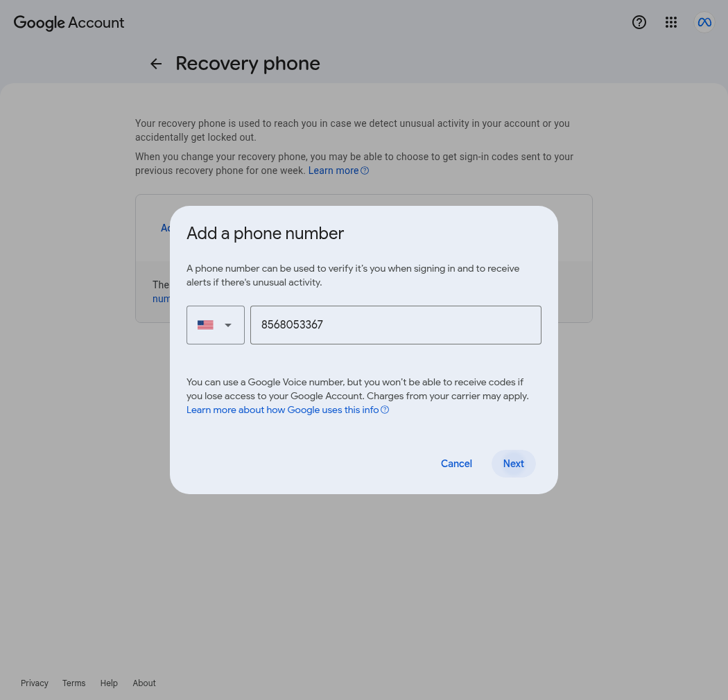Open the Terms footer link
The height and width of the screenshot is (700, 728).
coord(73,683)
